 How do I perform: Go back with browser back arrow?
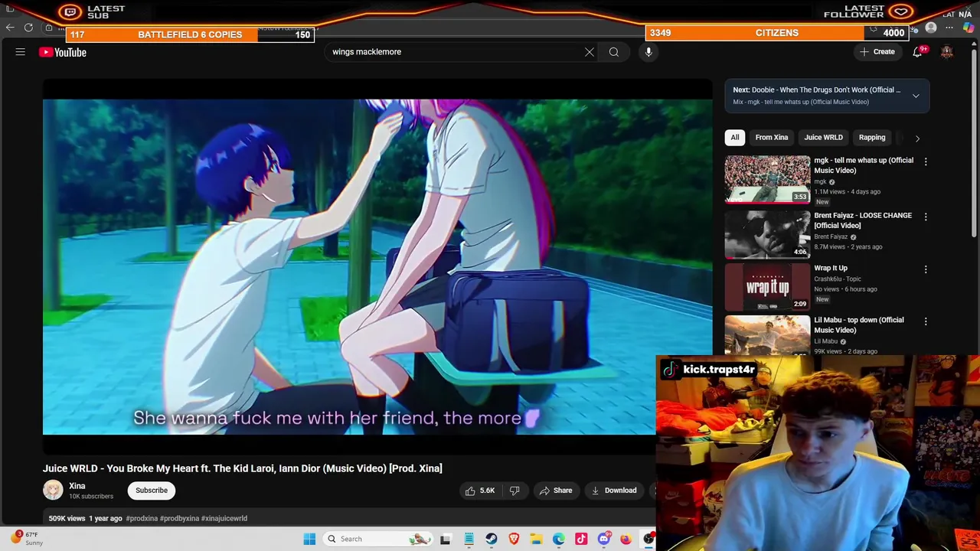[x=10, y=28]
